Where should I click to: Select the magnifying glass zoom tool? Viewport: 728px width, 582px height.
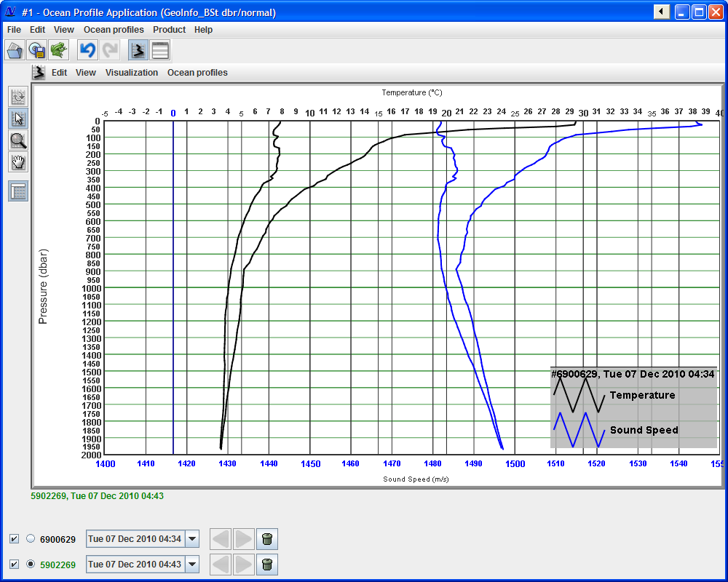(x=19, y=140)
